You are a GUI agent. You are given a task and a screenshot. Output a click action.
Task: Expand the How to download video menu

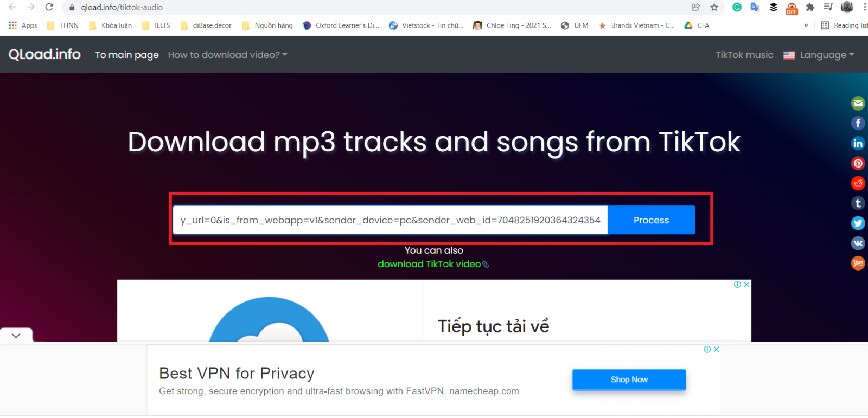click(x=227, y=55)
